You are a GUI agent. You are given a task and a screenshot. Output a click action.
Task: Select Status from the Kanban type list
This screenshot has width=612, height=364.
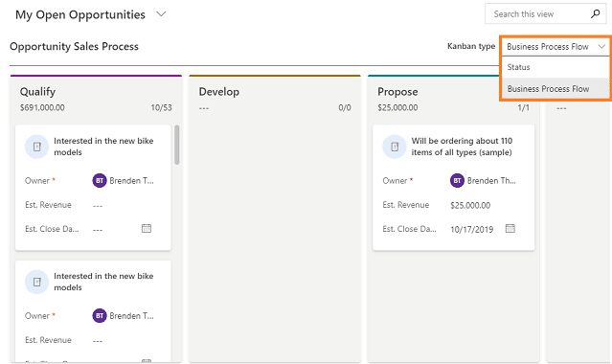[x=555, y=67]
